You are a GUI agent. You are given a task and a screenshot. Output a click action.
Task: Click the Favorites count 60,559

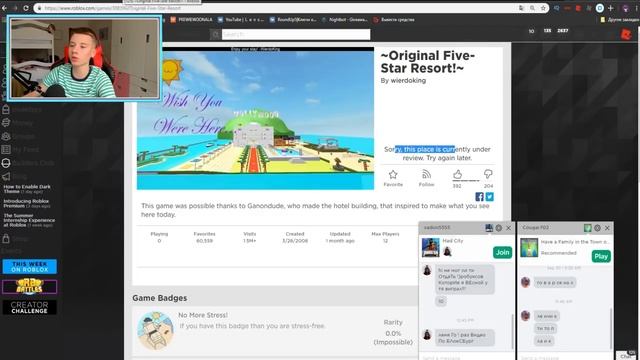tap(204, 241)
